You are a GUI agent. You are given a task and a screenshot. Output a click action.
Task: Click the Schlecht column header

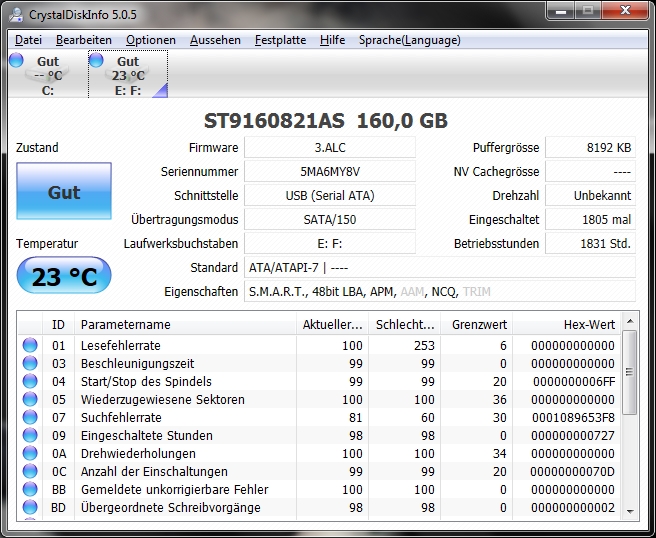pos(405,324)
